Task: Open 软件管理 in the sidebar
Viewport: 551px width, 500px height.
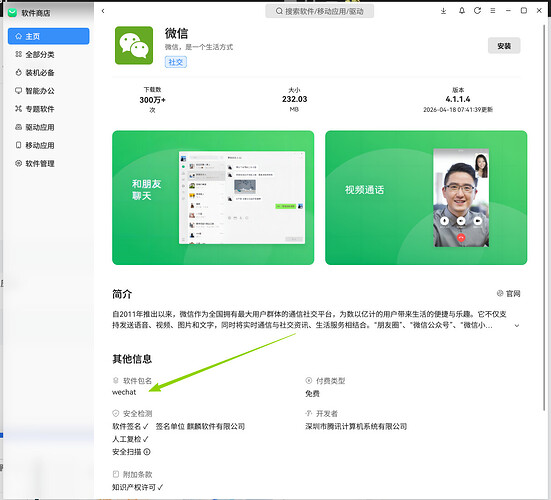Action: pyautogui.click(x=48, y=164)
